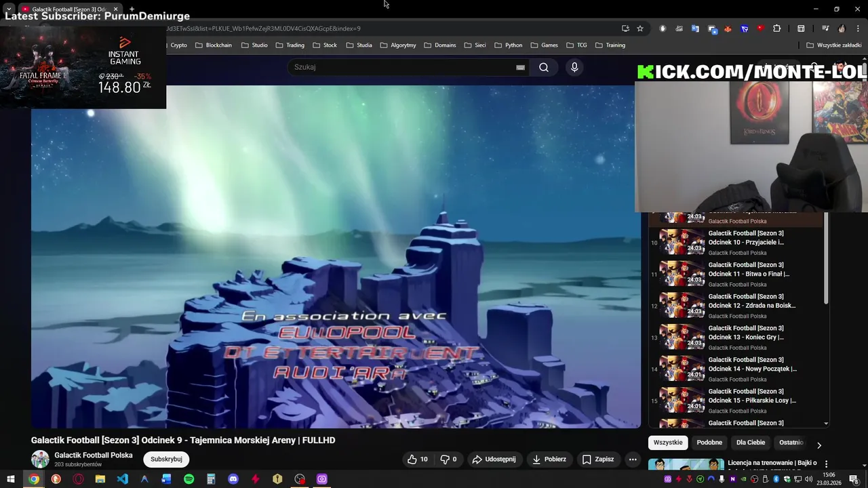This screenshot has width=868, height=488.
Task: Select the Wszystkie filter chip
Action: click(x=668, y=443)
